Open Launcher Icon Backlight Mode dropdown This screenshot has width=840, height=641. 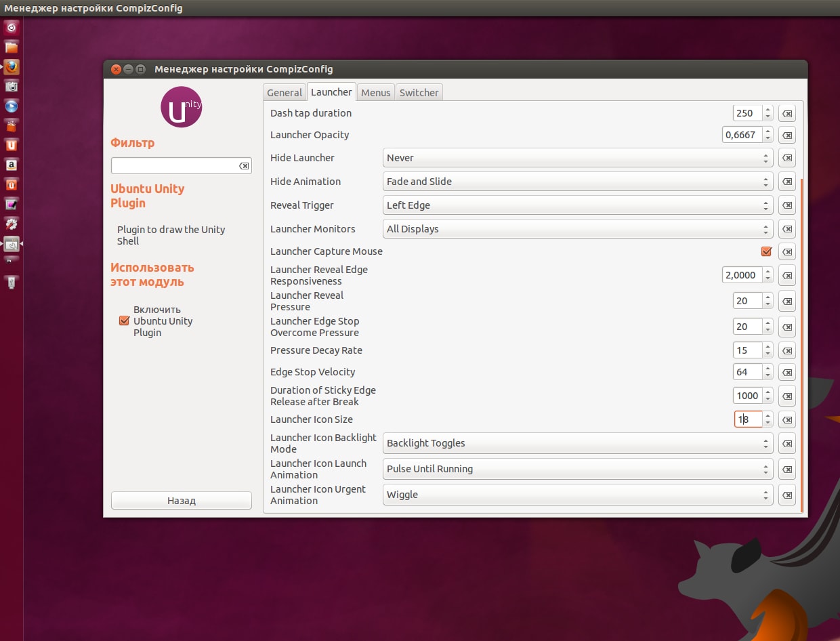tap(578, 443)
